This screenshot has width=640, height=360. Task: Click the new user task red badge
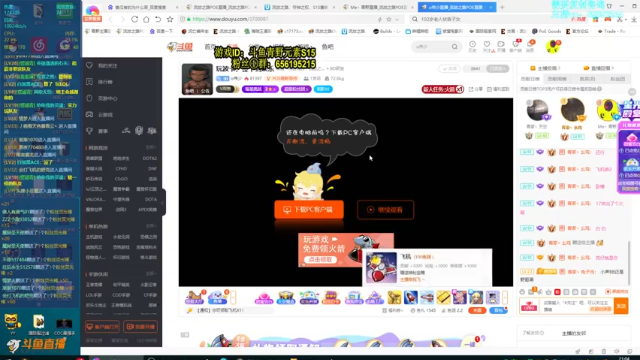click(x=442, y=89)
